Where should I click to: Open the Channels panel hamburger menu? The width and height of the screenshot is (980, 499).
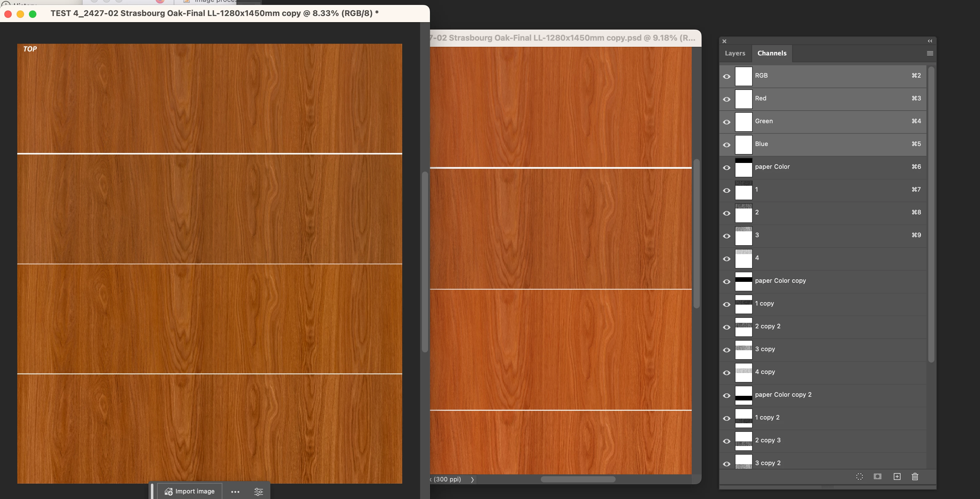tap(930, 53)
